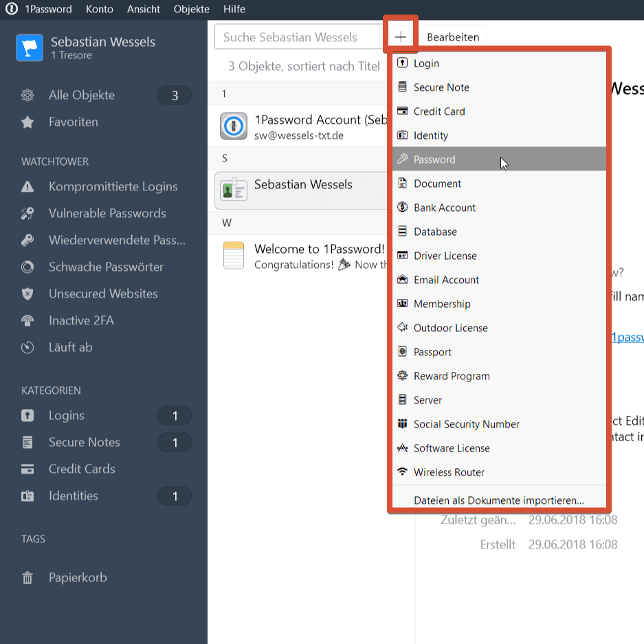Viewport: 644px width, 644px height.
Task: Click the Wiederverwendete Passwörter key icon
Action: pyautogui.click(x=27, y=241)
